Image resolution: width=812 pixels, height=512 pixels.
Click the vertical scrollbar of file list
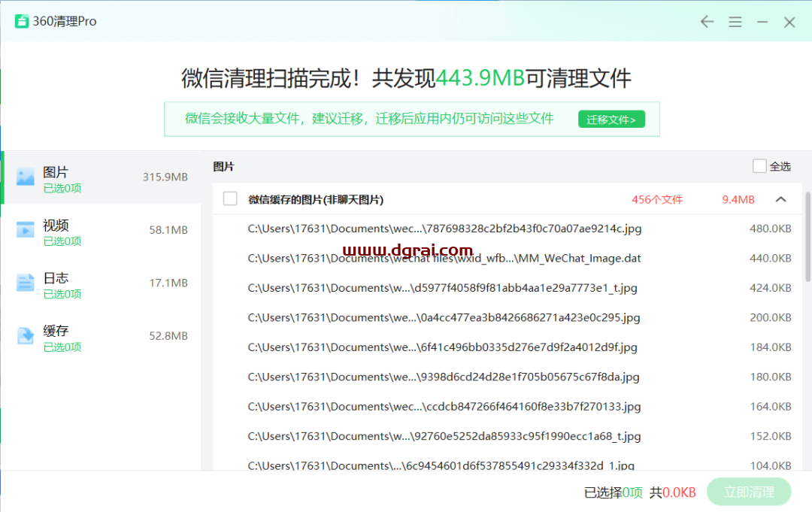(807, 237)
